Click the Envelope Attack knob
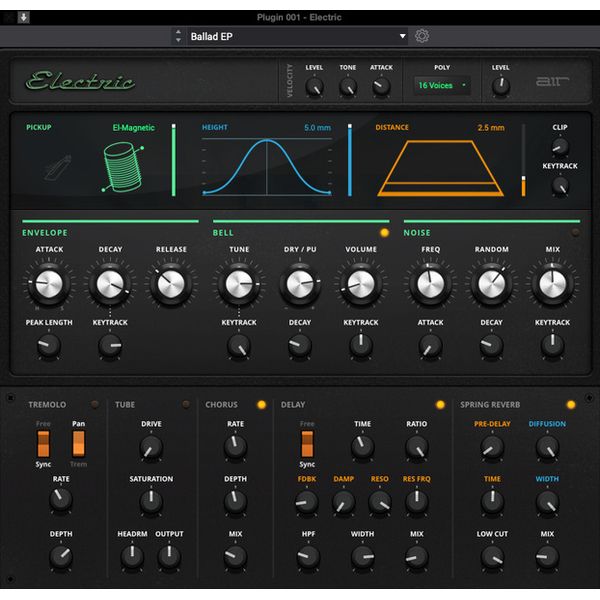600x600 pixels. click(x=49, y=284)
